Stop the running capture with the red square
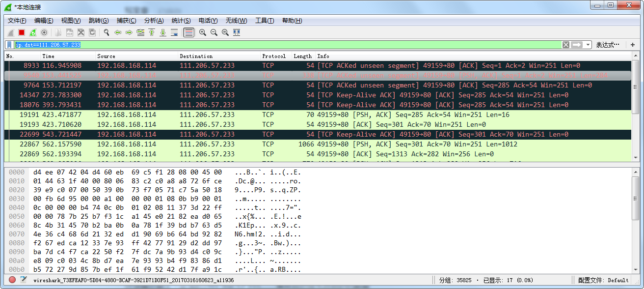The height and width of the screenshot is (289, 644). (x=22, y=32)
